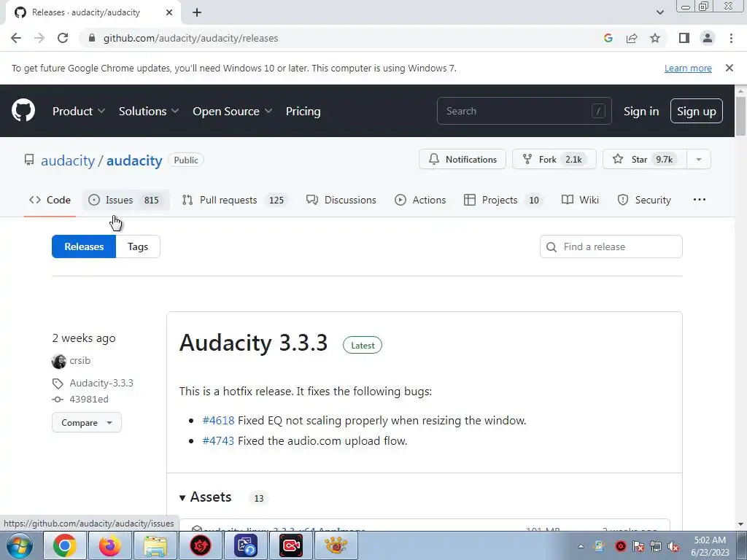Show more repository tabs via ellipsis
This screenshot has width=747, height=560.
(x=700, y=200)
